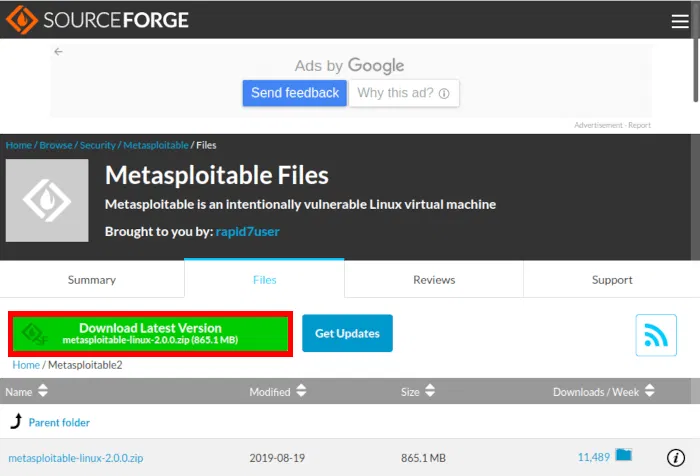Open the rapid7user profile link
700x476 pixels.
tap(247, 231)
